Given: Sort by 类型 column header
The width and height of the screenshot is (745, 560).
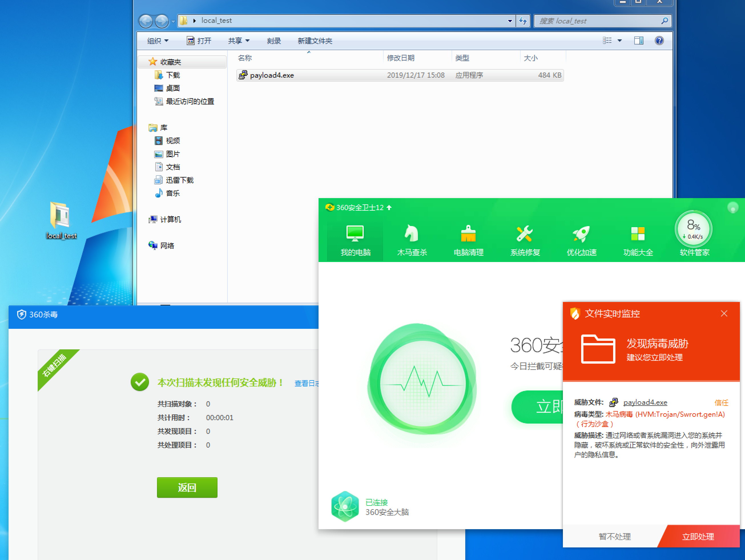Looking at the screenshot, I should [486, 58].
